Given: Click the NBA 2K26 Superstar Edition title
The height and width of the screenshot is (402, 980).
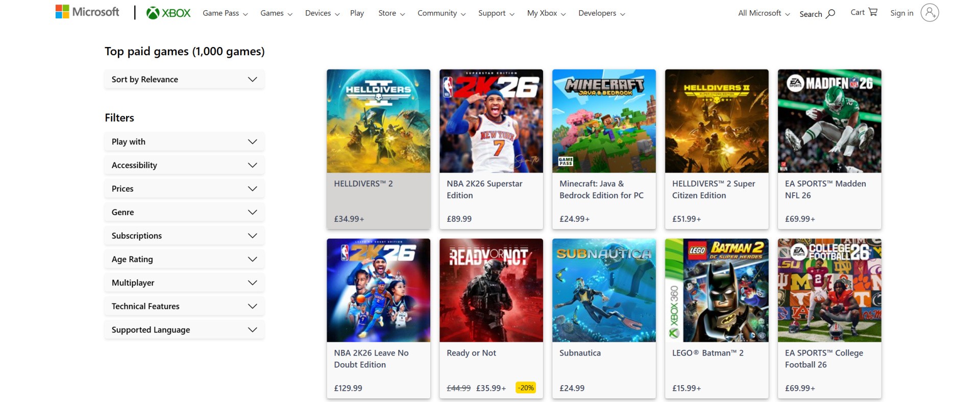Looking at the screenshot, I should [x=484, y=190].
